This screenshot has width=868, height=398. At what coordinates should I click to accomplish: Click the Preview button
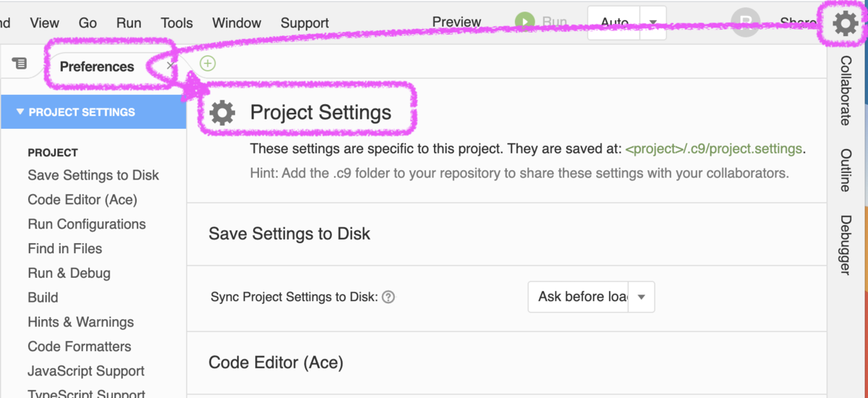[456, 22]
